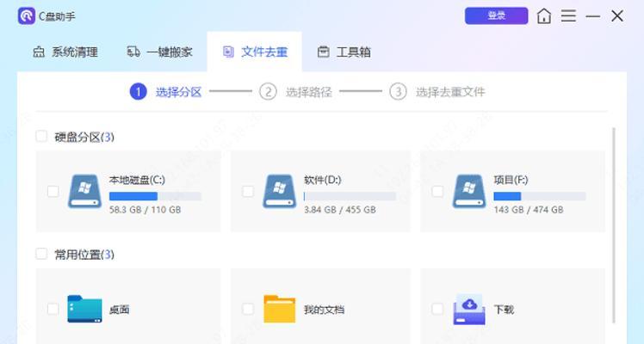The image size is (644, 344).
Task: Check the 硬盘分区(3) select-all checkbox
Action: click(x=41, y=136)
